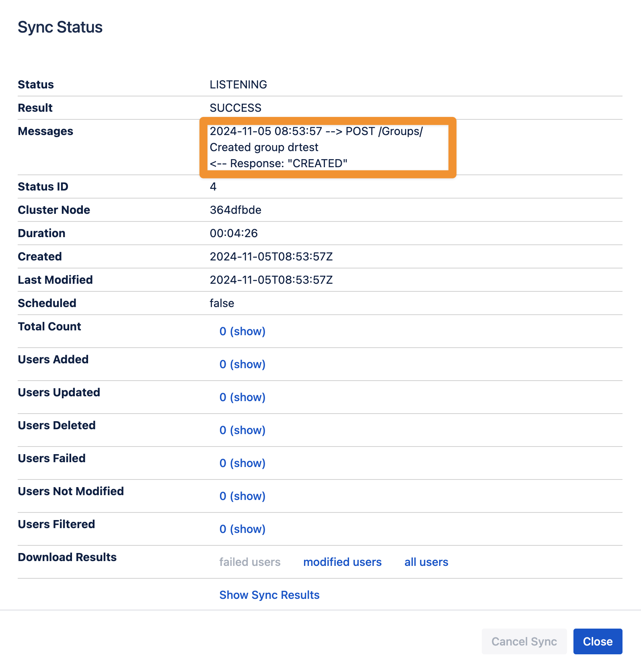Click the Created group drtest message line
Screen dimensions: 641x672
coord(264,148)
